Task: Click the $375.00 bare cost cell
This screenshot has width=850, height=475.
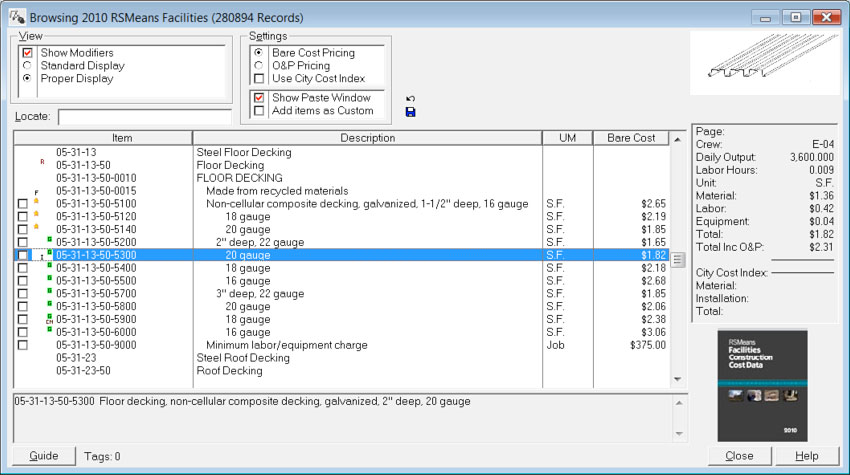Action: click(648, 345)
